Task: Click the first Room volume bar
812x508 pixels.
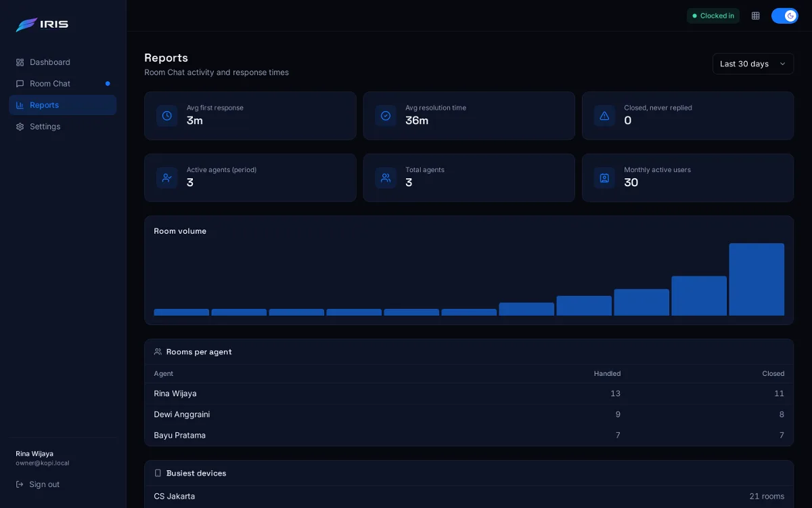Action: click(181, 312)
